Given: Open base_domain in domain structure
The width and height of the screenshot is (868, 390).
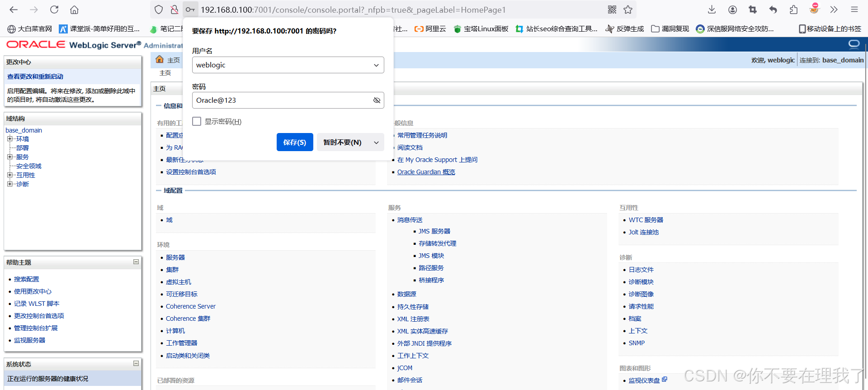Looking at the screenshot, I should click(24, 130).
